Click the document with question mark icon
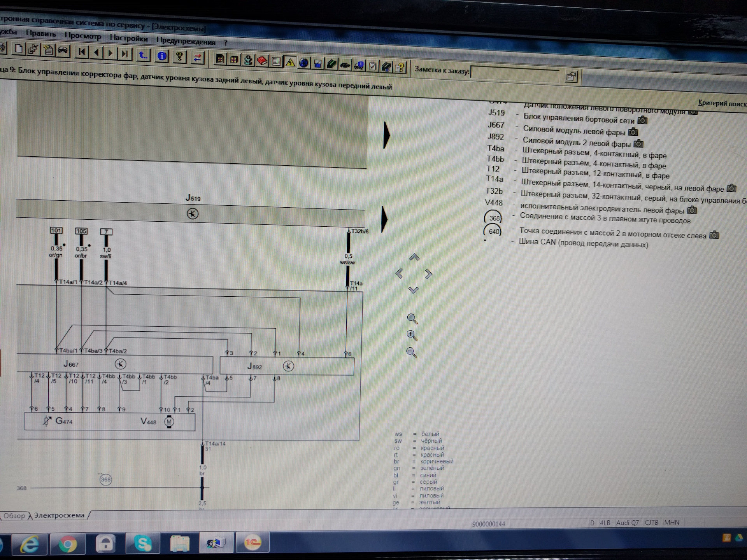 (x=400, y=67)
